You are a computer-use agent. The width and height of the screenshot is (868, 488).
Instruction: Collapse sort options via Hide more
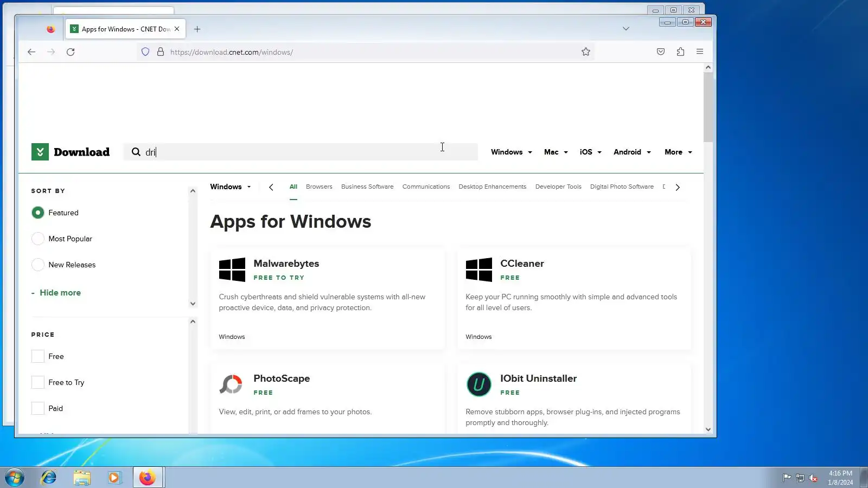56,293
